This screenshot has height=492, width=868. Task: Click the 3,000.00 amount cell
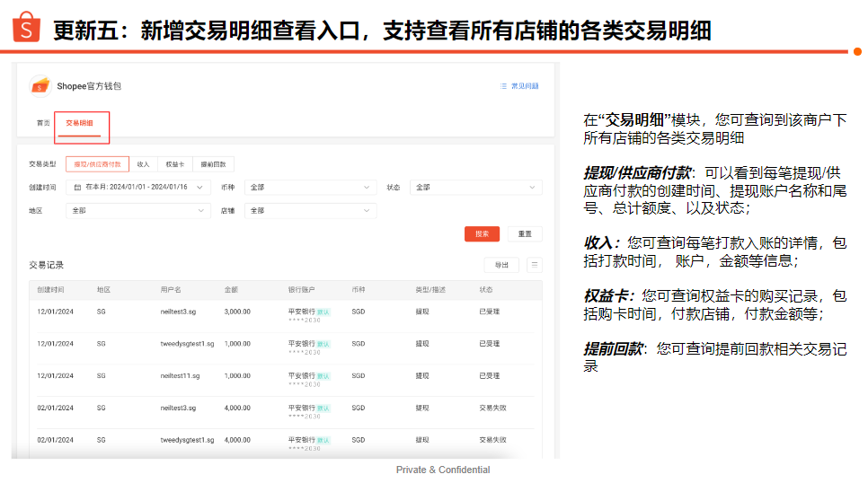pyautogui.click(x=237, y=312)
